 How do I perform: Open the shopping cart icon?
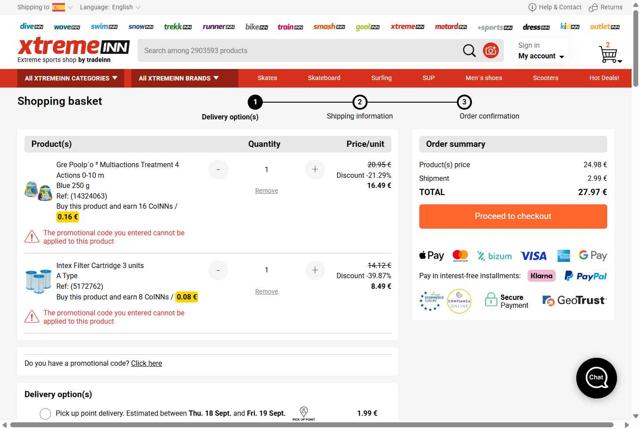click(609, 54)
